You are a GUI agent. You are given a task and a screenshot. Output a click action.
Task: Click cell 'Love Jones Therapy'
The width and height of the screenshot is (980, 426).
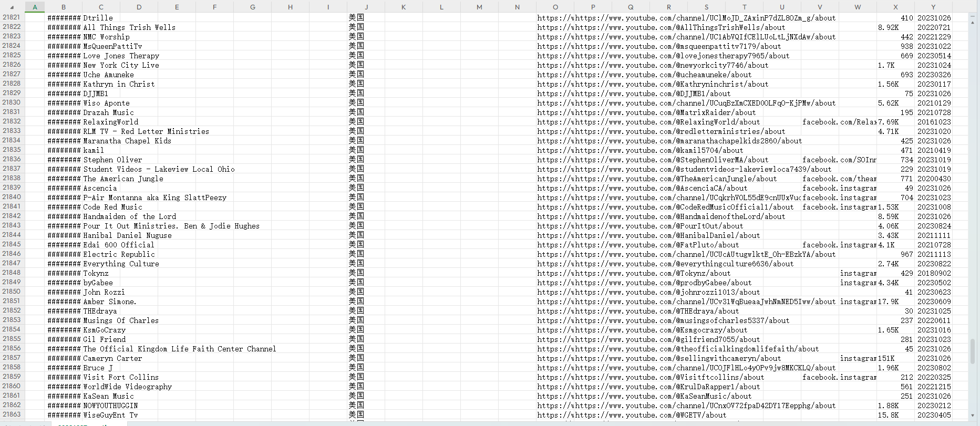(121, 56)
